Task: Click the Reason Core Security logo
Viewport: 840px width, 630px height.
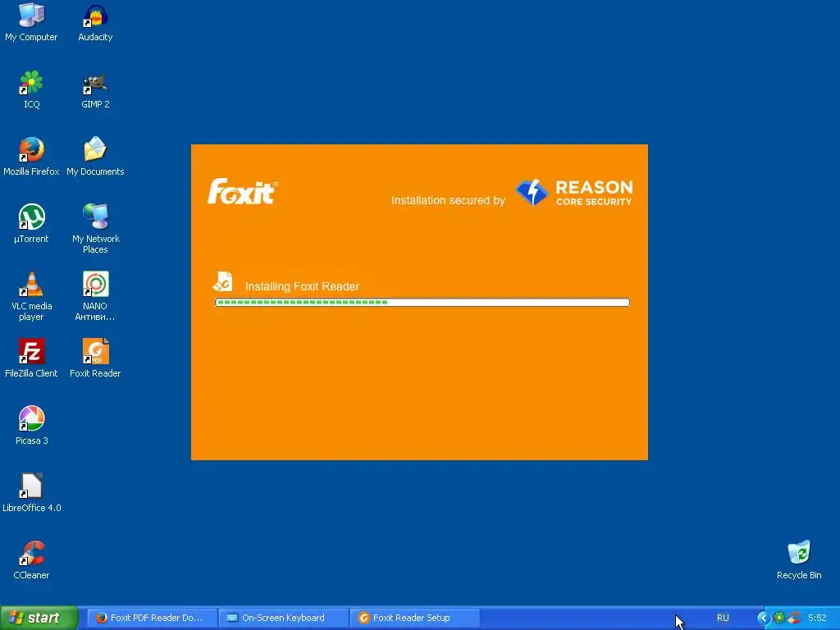Action: point(574,193)
